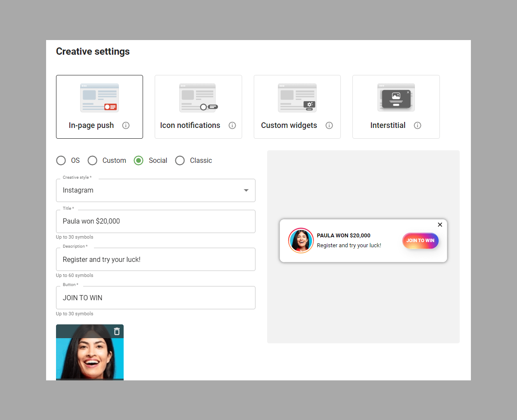
Task: Delete uploaded image with trash icon
Action: tap(117, 331)
